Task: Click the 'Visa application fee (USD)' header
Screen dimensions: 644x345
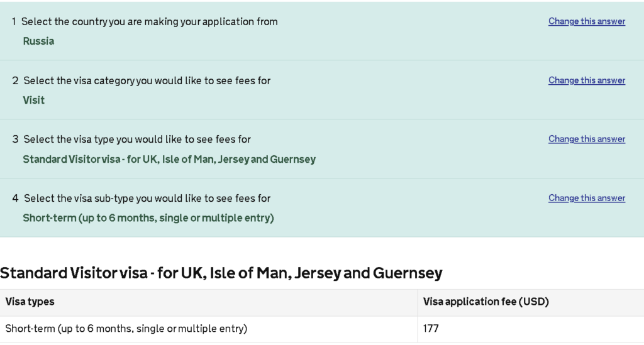Action: (x=486, y=302)
